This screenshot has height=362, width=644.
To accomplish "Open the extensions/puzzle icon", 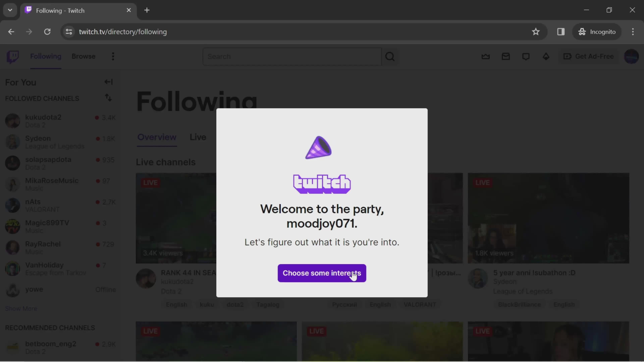I will [x=561, y=31].
